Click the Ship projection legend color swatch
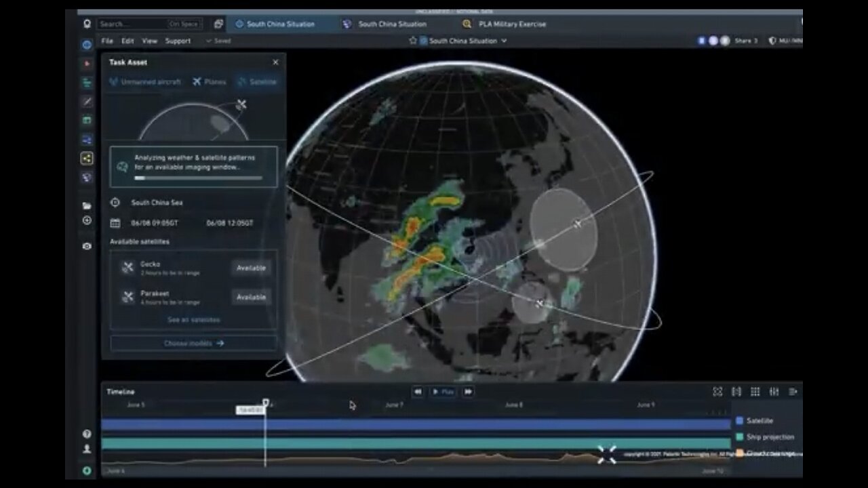 tap(740, 437)
